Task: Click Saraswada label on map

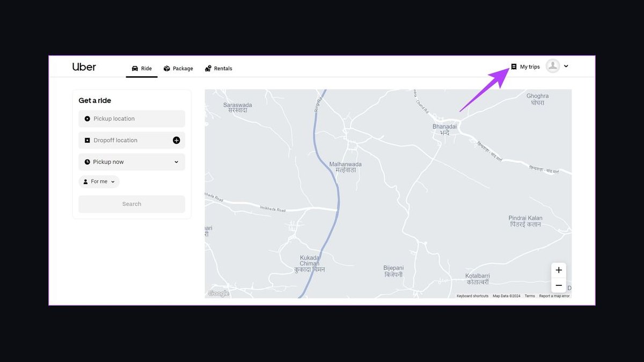Action: tap(237, 107)
